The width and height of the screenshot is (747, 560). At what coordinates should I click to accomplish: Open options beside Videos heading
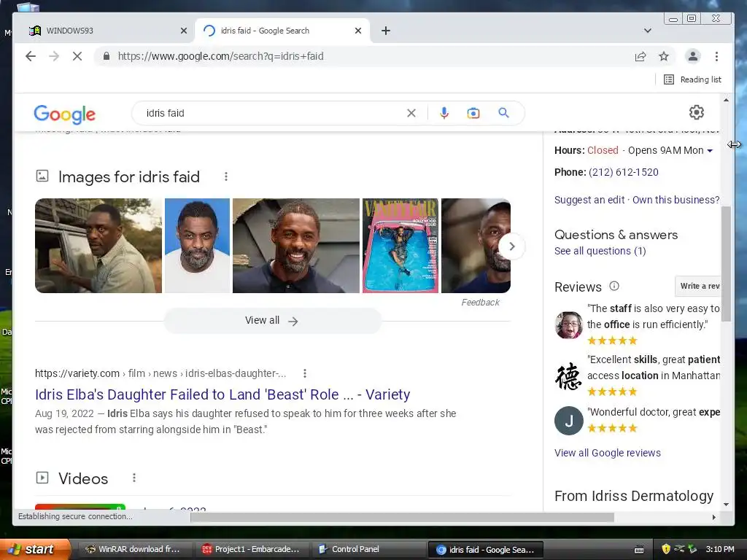tap(134, 478)
